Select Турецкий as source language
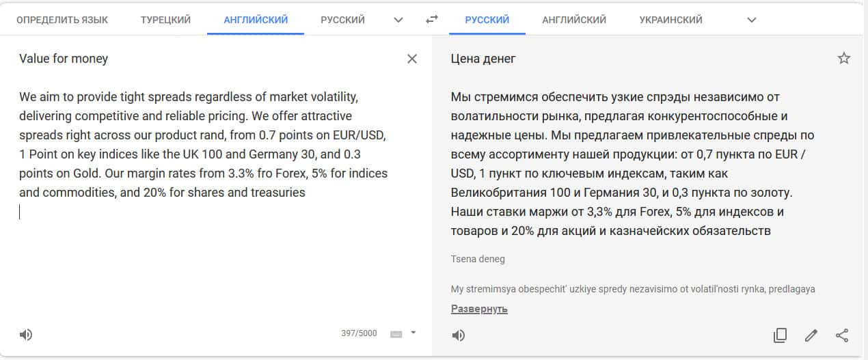This screenshot has width=868, height=360. pos(165,20)
